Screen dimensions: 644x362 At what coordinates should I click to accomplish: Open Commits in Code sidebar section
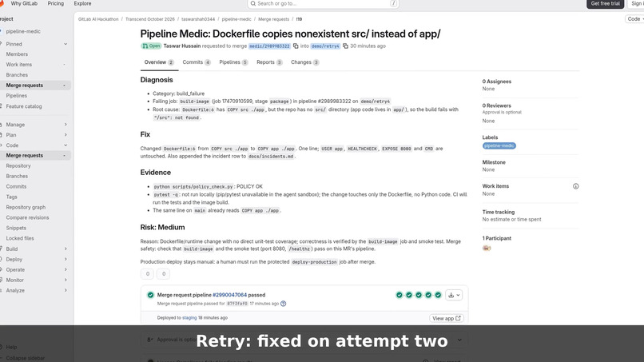tap(16, 186)
